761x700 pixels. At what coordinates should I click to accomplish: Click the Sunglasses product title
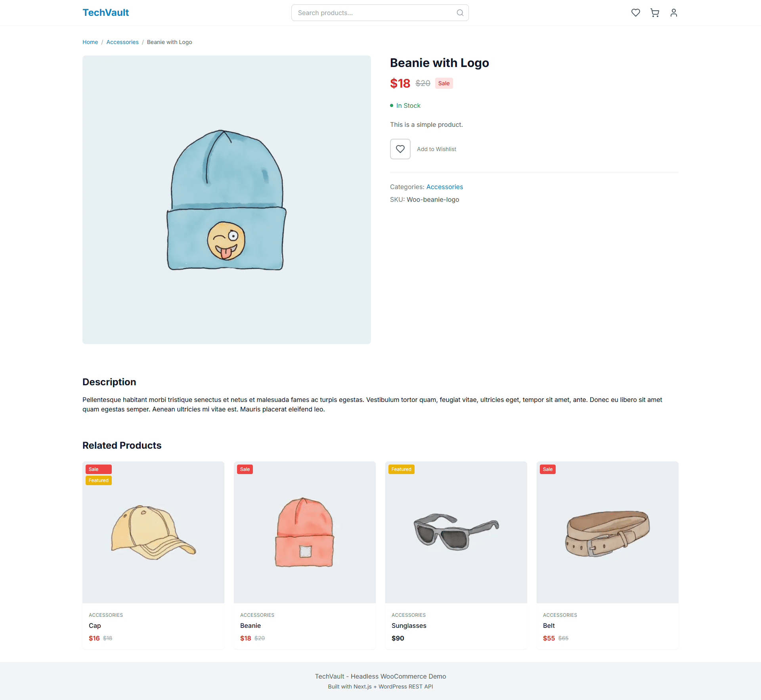tap(409, 625)
